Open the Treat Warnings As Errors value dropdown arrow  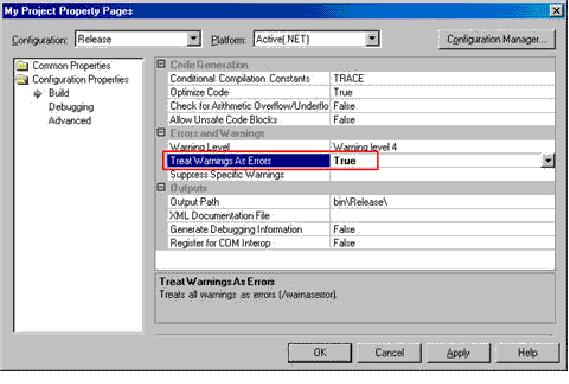548,160
